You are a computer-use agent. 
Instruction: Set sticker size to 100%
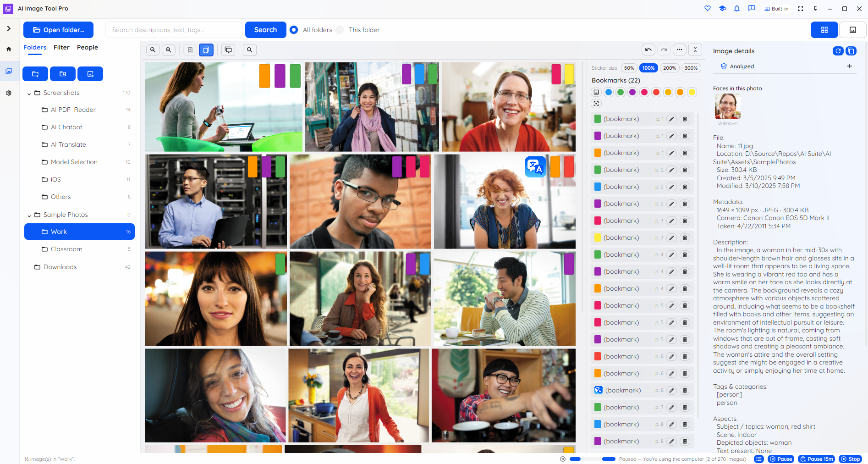(648, 68)
